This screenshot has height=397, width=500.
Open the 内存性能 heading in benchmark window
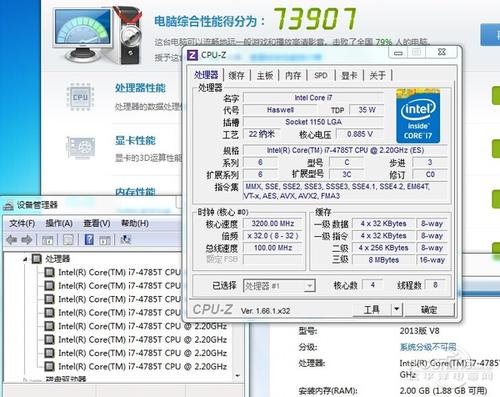click(x=135, y=191)
